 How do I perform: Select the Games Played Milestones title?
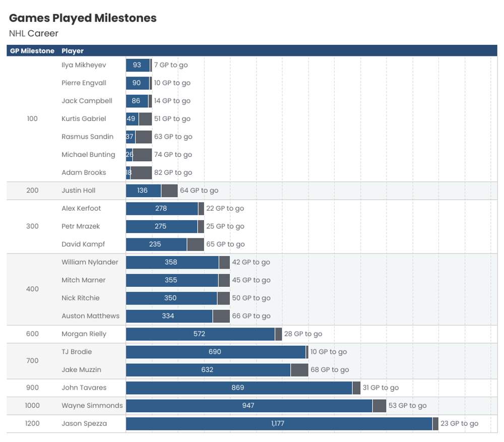83,18
